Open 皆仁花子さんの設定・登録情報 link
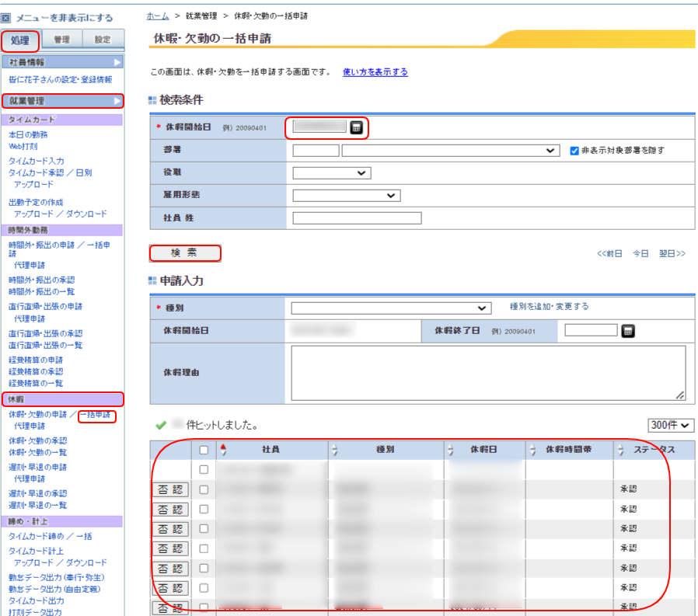This screenshot has height=616, width=698. point(61,79)
